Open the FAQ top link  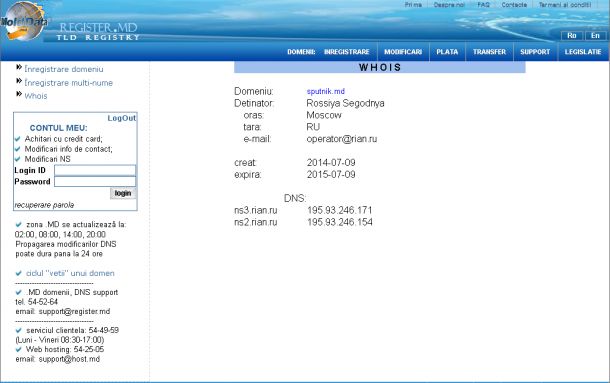click(483, 5)
